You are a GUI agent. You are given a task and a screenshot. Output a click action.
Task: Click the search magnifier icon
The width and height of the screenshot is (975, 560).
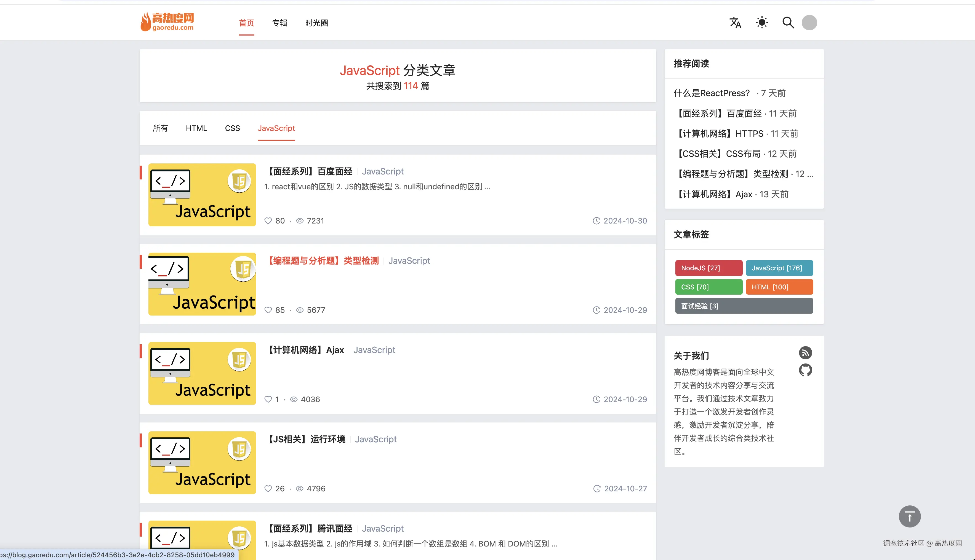(788, 23)
